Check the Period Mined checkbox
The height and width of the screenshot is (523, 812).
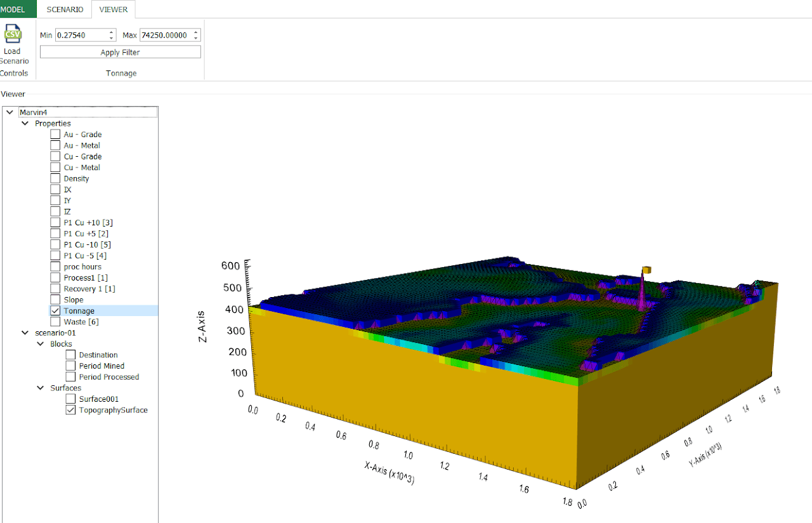point(70,366)
